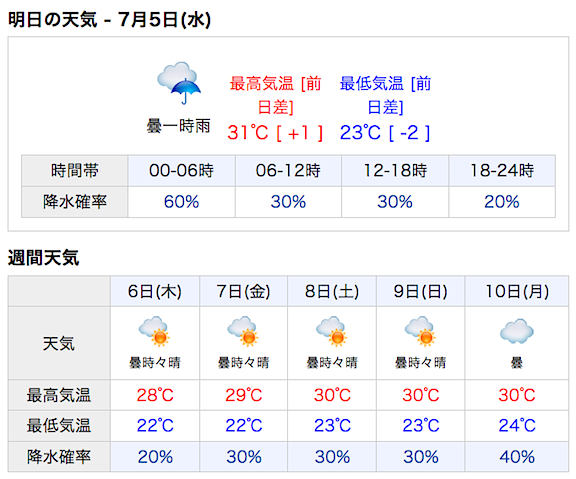
Task: Select the 00-06時 time slot header
Action: (181, 171)
